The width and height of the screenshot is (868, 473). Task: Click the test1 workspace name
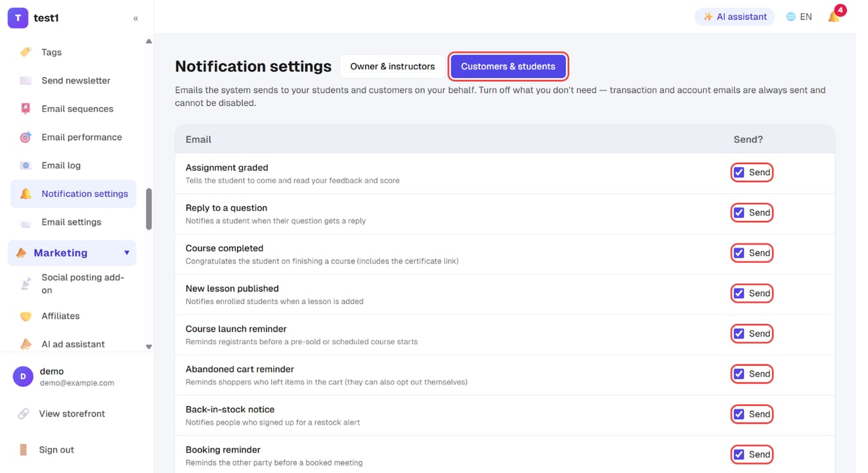(x=46, y=18)
